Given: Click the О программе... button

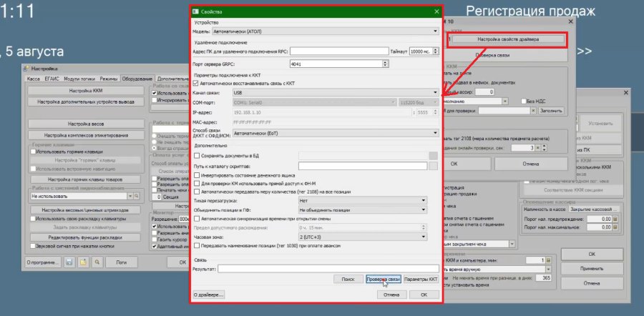Looking at the screenshot, I should [43, 262].
